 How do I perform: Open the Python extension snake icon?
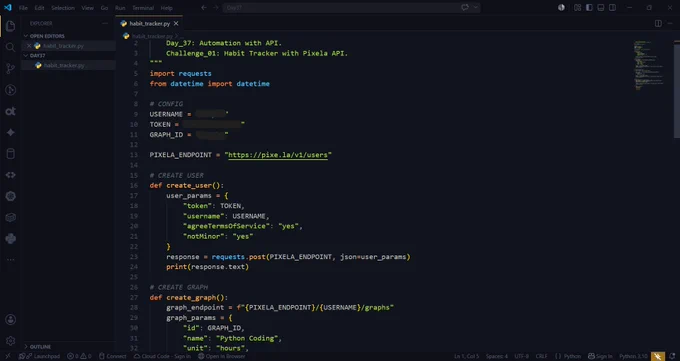pyautogui.click(x=10, y=238)
